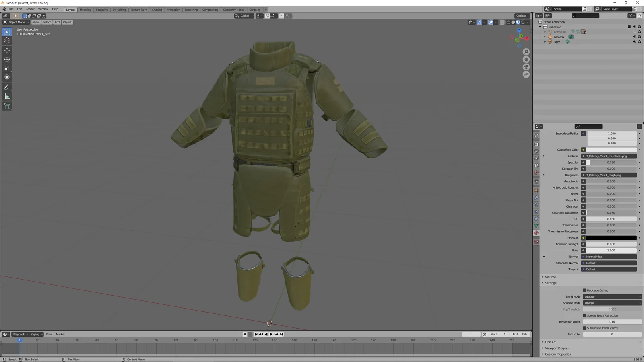The image size is (644, 362).
Task: Expand the Armature item in the outliner
Action: tap(545, 32)
